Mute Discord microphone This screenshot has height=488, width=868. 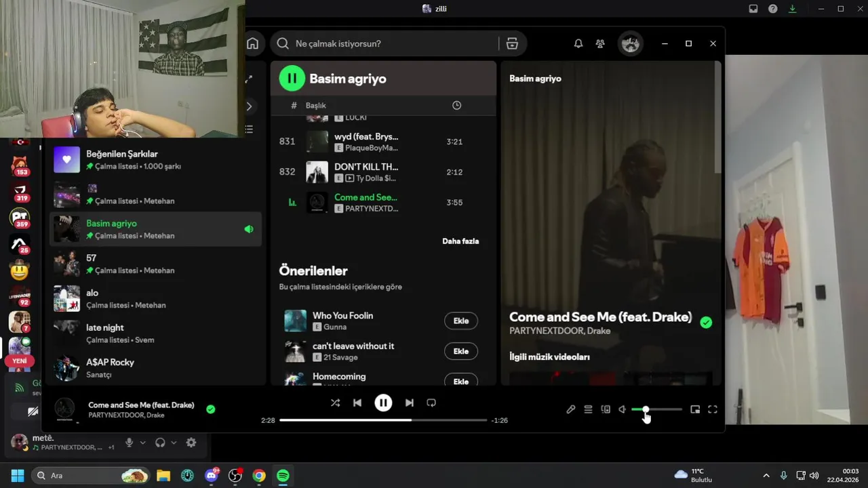pyautogui.click(x=129, y=443)
